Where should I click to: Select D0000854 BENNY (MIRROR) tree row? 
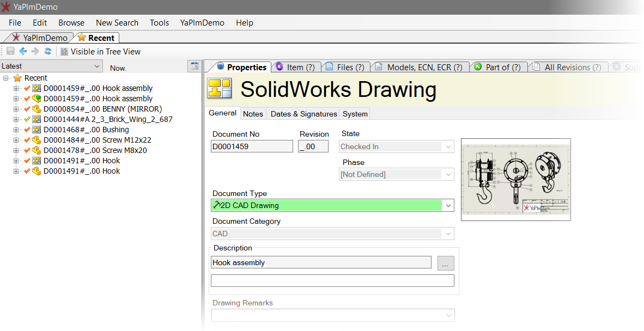[x=102, y=109]
